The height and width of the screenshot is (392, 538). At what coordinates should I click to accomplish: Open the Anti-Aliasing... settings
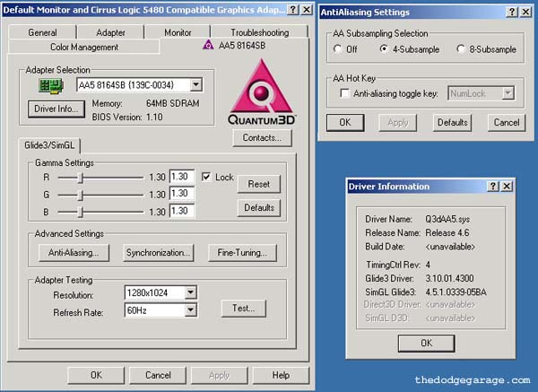[74, 253]
